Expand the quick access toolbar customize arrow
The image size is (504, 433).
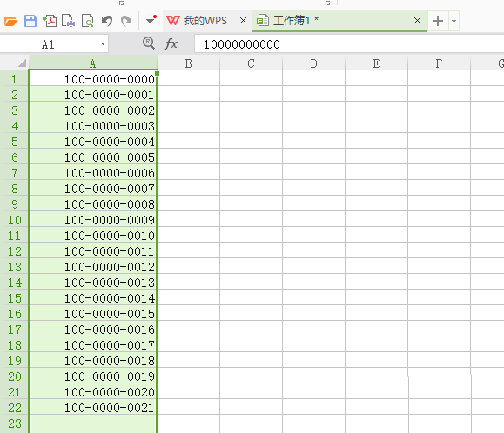tap(151, 20)
